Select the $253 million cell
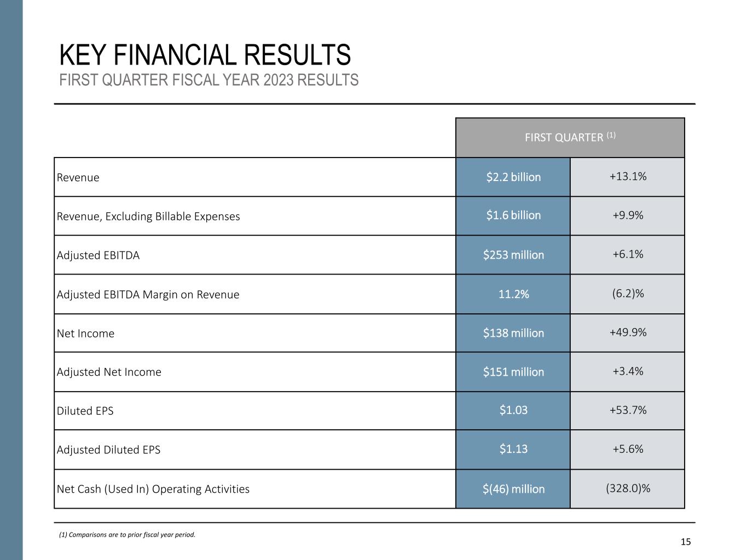This screenshot has height=560, width=747. (513, 255)
